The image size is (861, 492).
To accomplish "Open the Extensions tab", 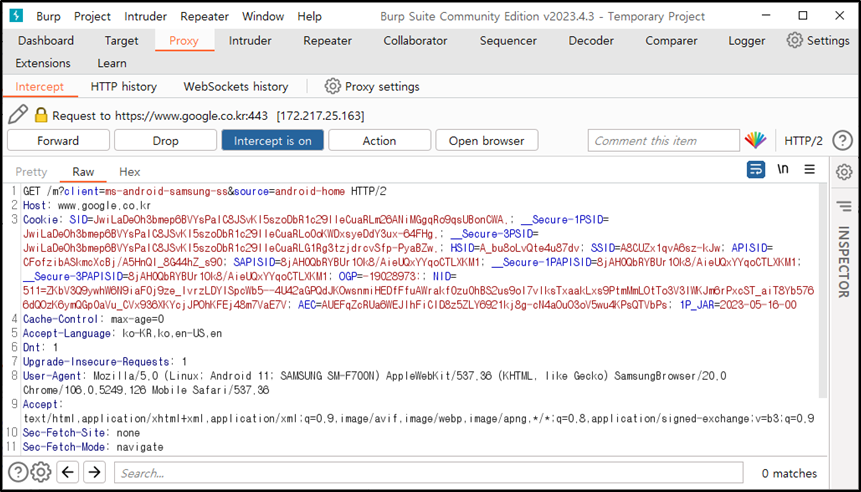I will click(x=43, y=63).
